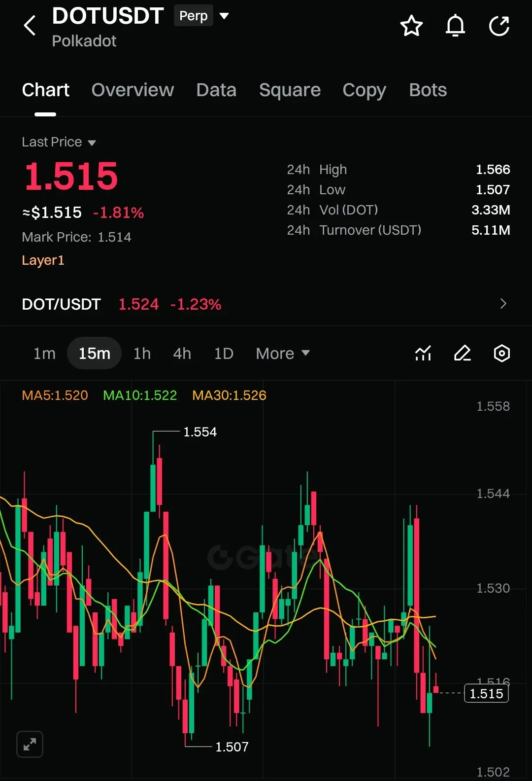
Task: Tap the 24h Turnover value 5.11M
Action: [491, 230]
